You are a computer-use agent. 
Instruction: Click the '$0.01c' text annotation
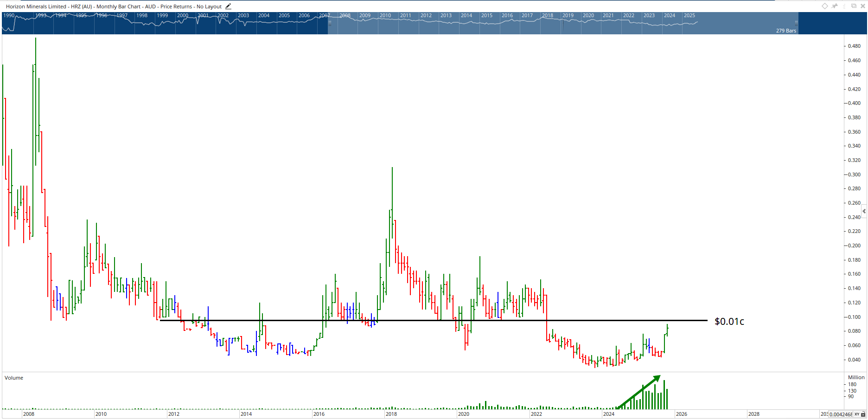pyautogui.click(x=729, y=322)
